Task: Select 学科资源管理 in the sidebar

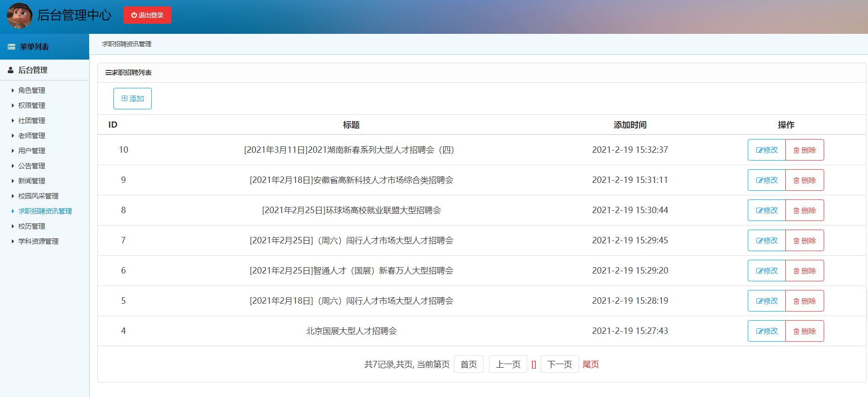Action: 38,241
